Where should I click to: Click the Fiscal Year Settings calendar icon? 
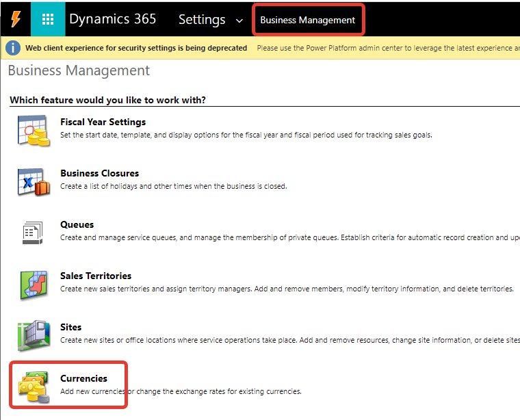[x=34, y=131]
